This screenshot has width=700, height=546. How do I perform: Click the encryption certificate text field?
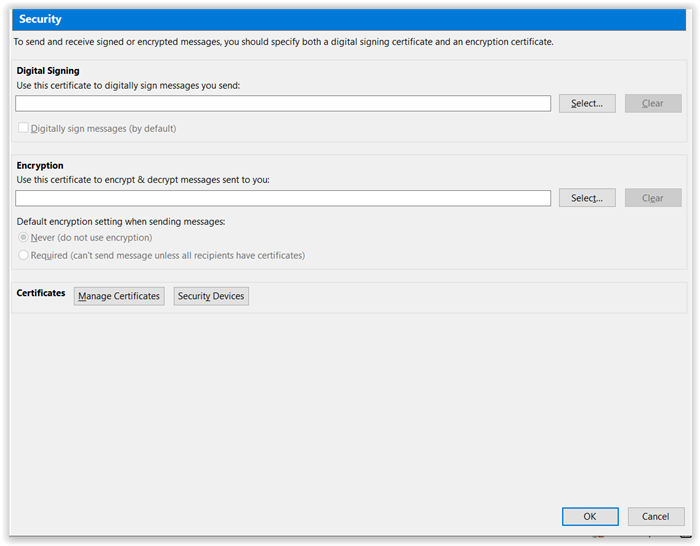(x=283, y=198)
